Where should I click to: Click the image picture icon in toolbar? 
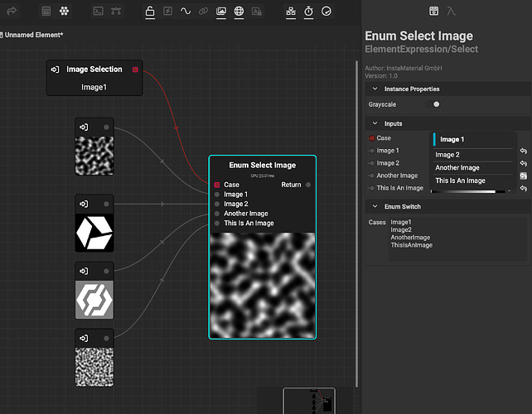[x=221, y=12]
